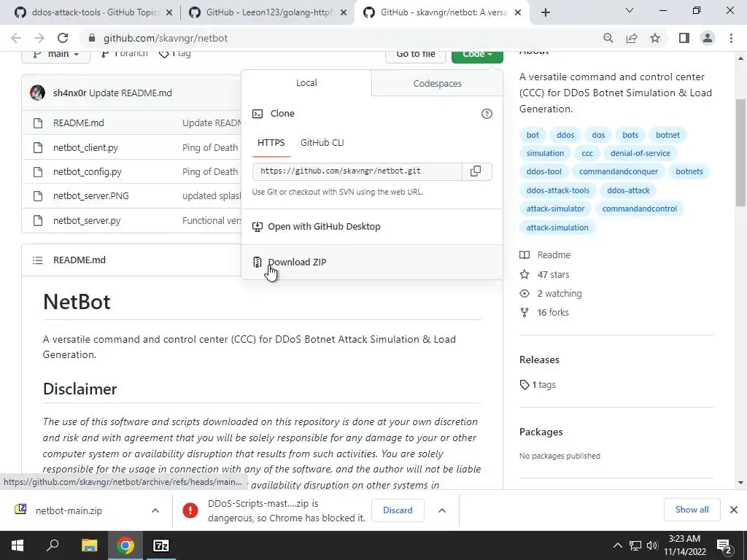747x560 pixels.
Task: Open README.md in file list
Action: pyautogui.click(x=79, y=122)
